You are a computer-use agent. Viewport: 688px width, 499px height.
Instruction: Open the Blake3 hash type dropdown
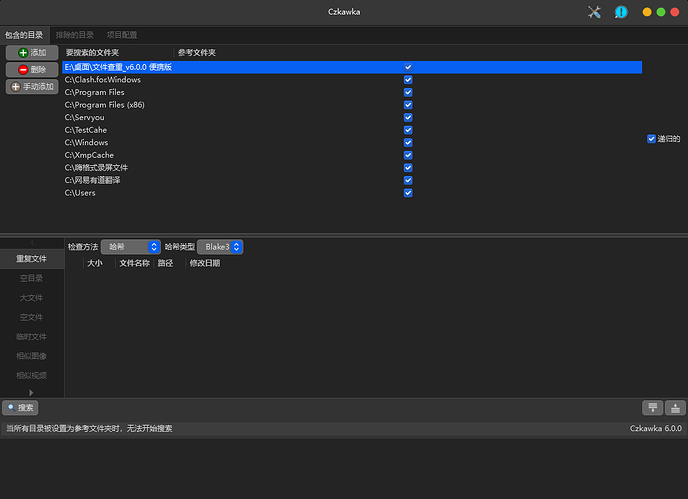tap(220, 246)
